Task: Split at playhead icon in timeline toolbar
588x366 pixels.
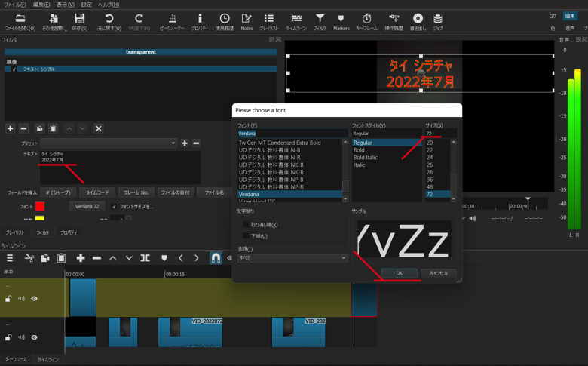Action: click(145, 258)
